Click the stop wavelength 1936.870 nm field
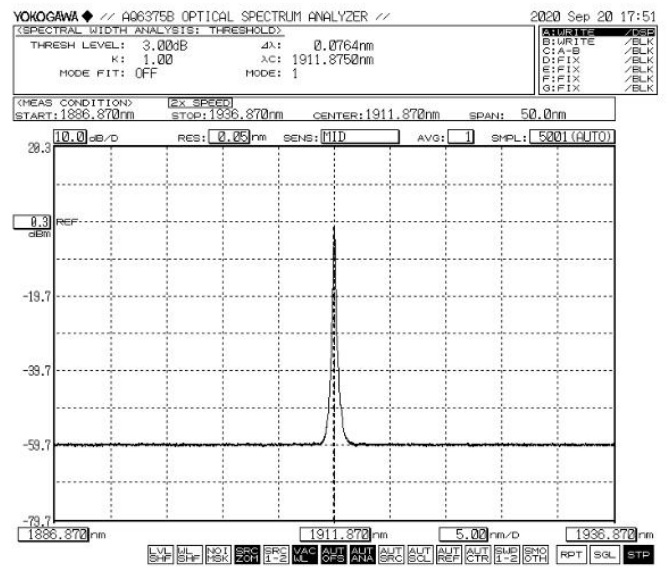The height and width of the screenshot is (580, 669). pos(601,534)
